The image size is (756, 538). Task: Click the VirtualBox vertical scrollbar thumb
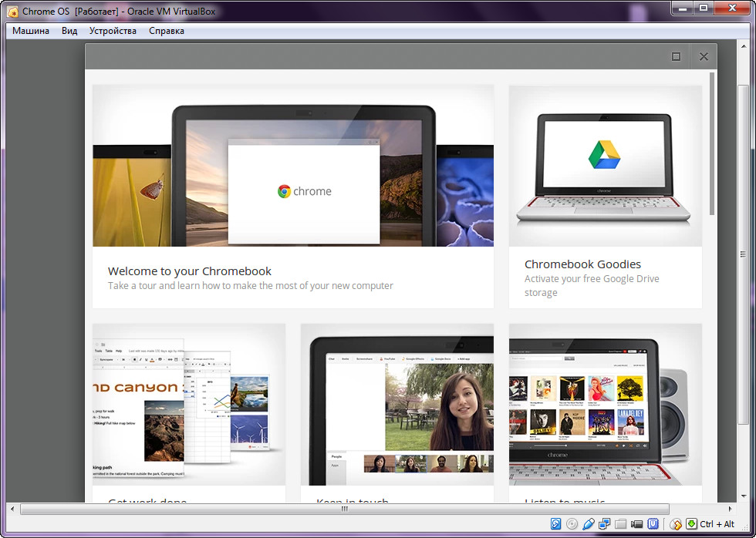[742, 254]
